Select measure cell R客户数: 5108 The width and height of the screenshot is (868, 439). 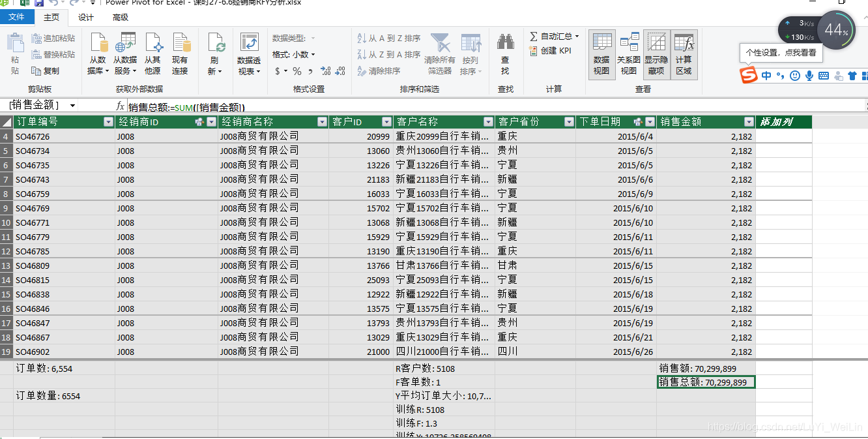coord(444,368)
